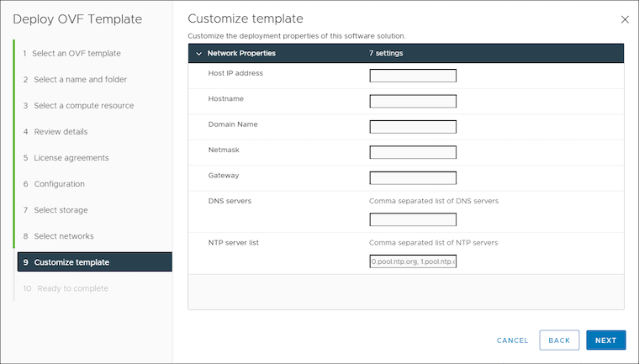Click the NTP server list field
This screenshot has height=364, width=639.
tap(413, 261)
